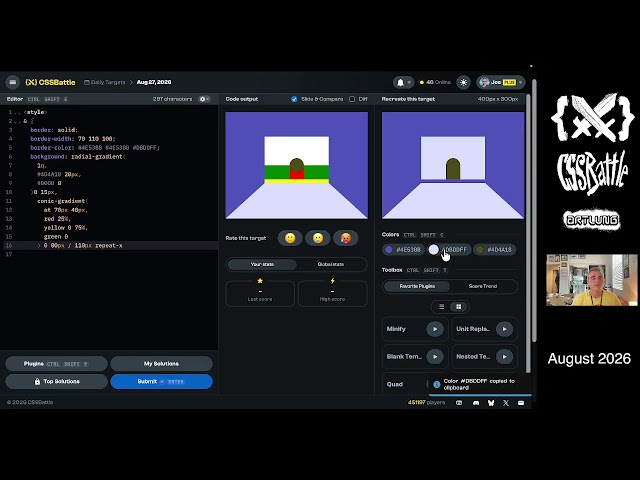Copy color #4E53B8 swatch
640x480 pixels.
click(x=403, y=250)
